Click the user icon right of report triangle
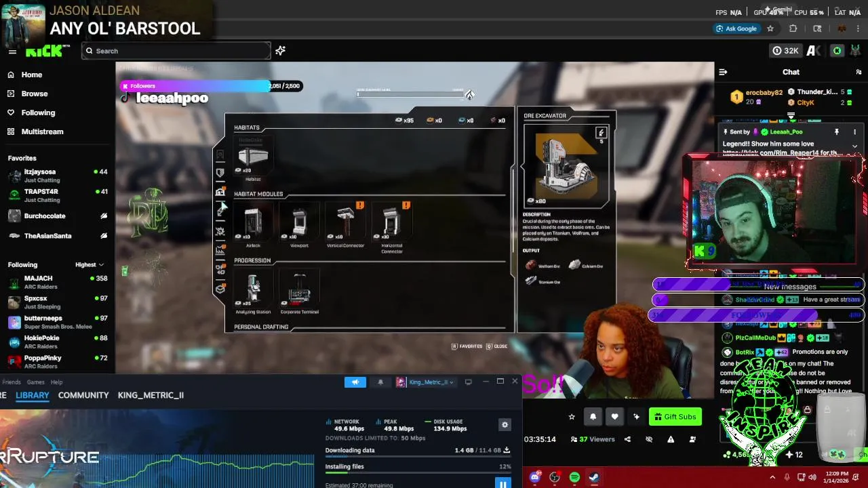The image size is (868, 488). click(x=692, y=439)
